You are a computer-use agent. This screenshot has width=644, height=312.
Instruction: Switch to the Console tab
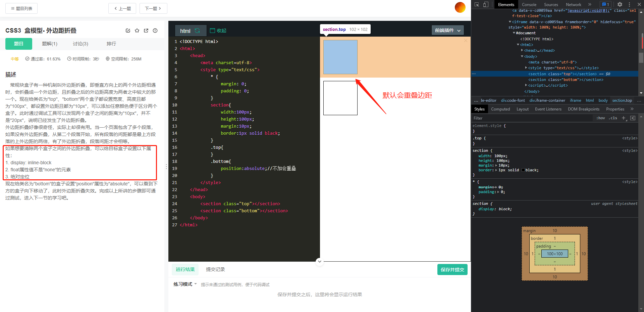click(529, 5)
